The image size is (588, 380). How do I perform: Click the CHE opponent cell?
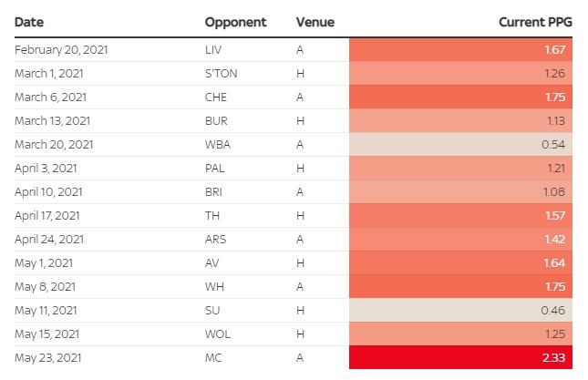click(216, 97)
